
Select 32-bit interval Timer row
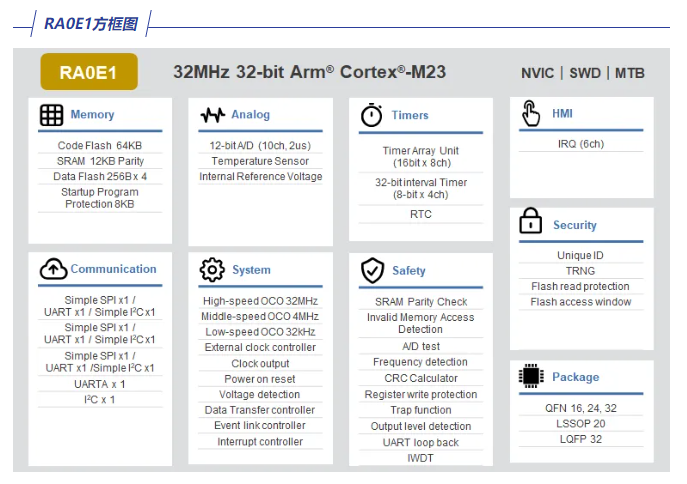(421, 188)
